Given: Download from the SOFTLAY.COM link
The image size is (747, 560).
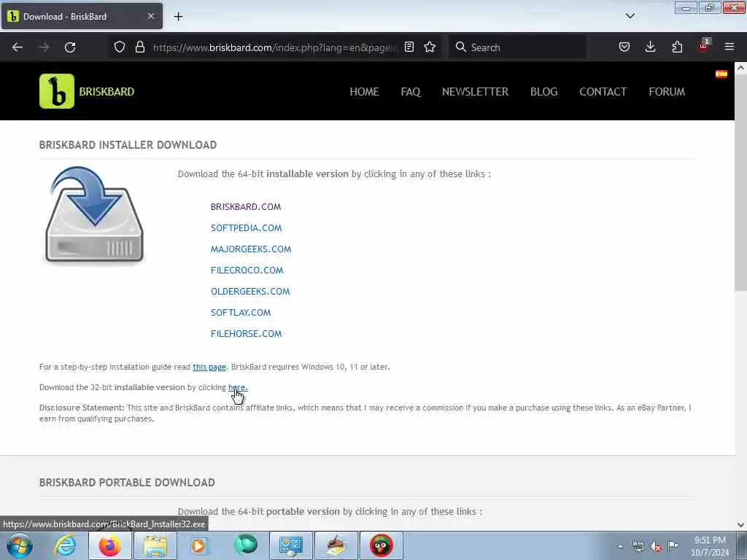Looking at the screenshot, I should [x=241, y=313].
